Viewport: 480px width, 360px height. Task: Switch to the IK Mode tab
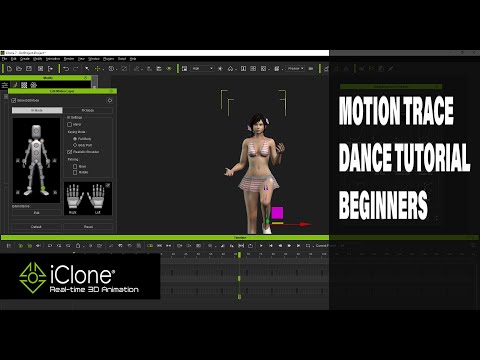(37, 110)
